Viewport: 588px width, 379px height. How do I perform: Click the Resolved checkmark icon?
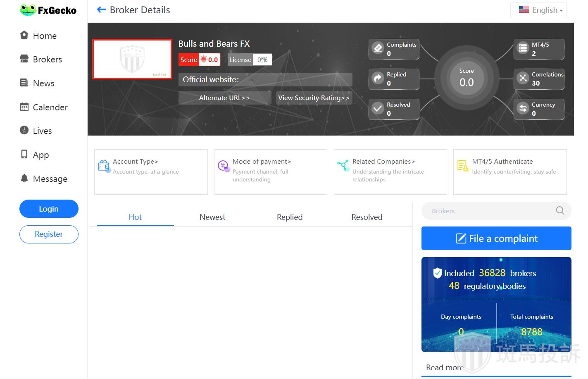378,108
